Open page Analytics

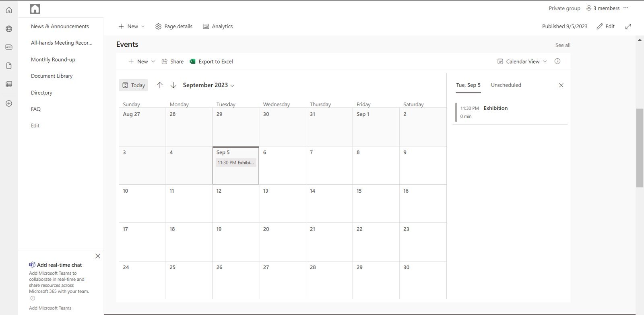point(218,27)
